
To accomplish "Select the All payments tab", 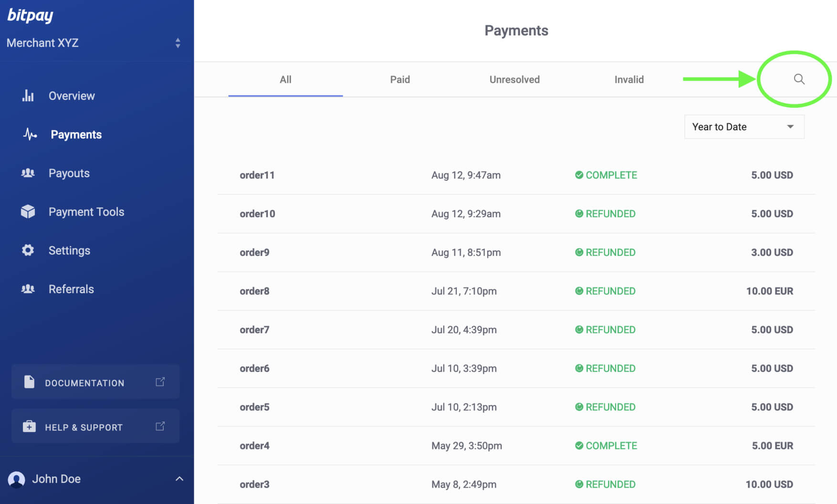I will tap(285, 80).
